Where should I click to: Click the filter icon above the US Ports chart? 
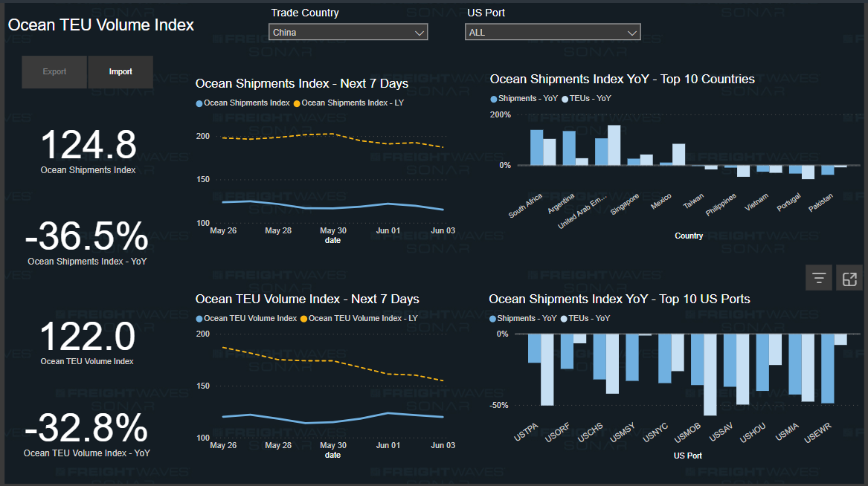(x=818, y=277)
